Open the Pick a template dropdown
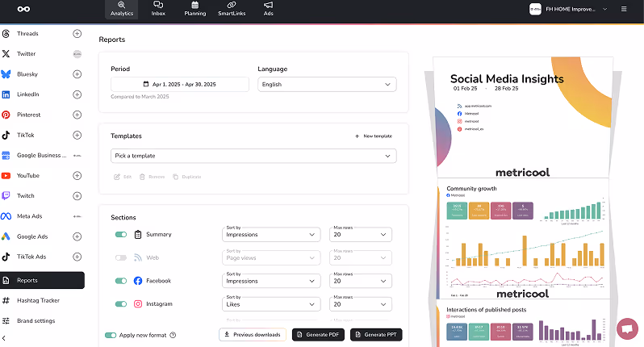The width and height of the screenshot is (644, 347). click(x=253, y=156)
